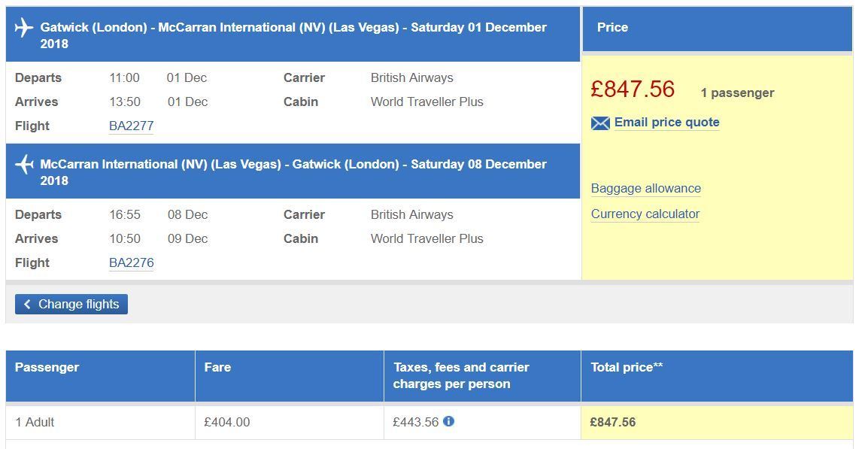Select the Gatwick to Las Vegas header
This screenshot has height=449, width=868.
point(293,35)
